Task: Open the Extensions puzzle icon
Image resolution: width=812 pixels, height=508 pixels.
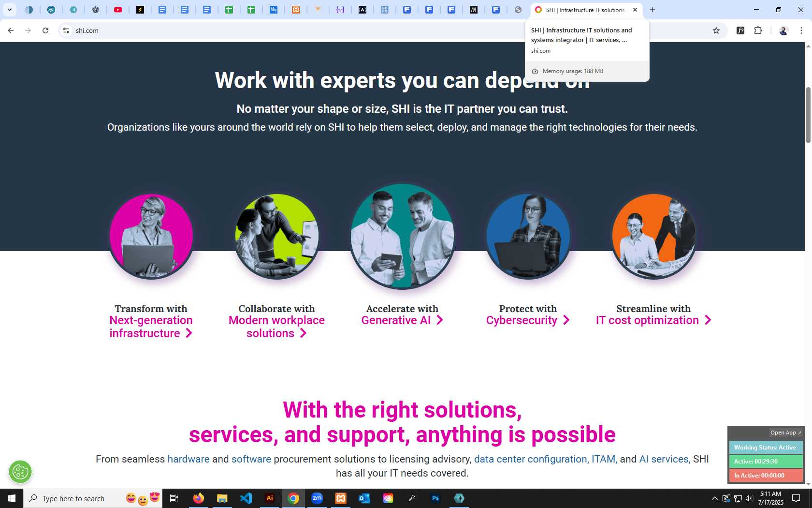Action: click(x=758, y=30)
